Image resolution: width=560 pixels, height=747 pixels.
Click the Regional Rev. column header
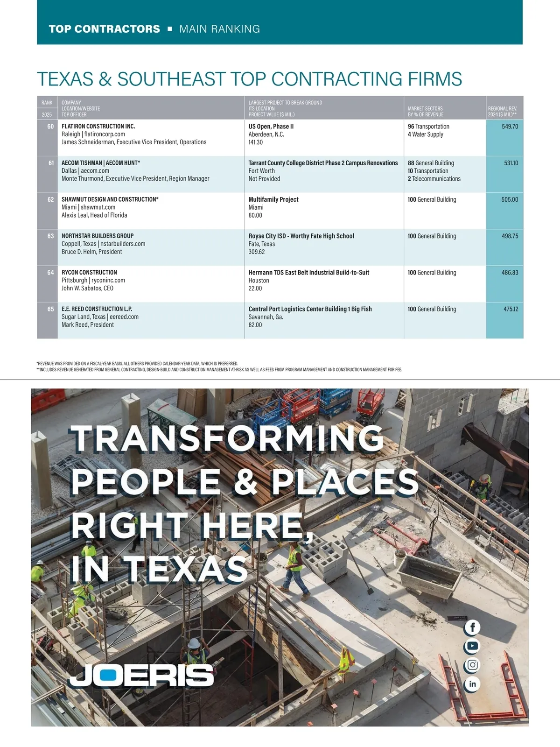(x=503, y=111)
